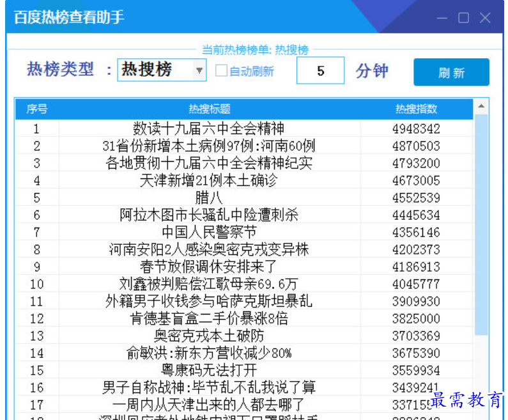The height and width of the screenshot is (420, 508).
Task: Click the 刷新 button
Action: 451,72
